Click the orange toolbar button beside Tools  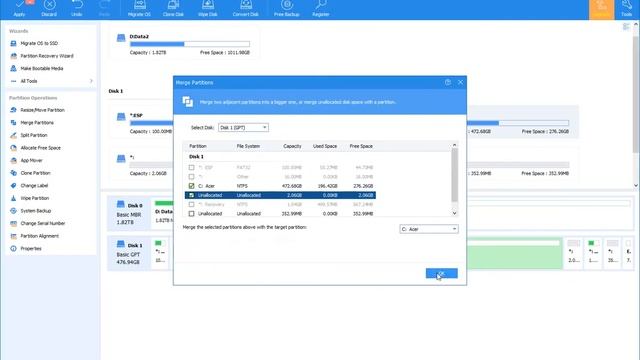[601, 9]
